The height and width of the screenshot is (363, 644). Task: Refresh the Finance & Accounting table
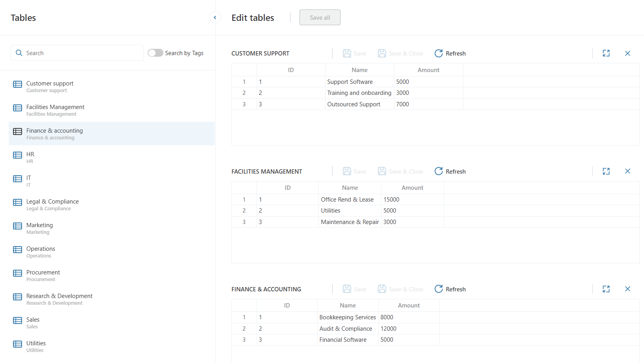(450, 289)
